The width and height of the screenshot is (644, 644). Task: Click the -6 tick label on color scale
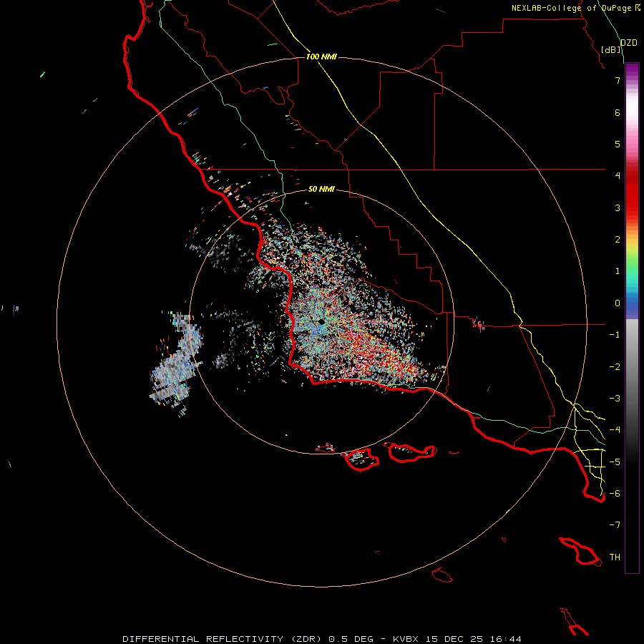[615, 494]
